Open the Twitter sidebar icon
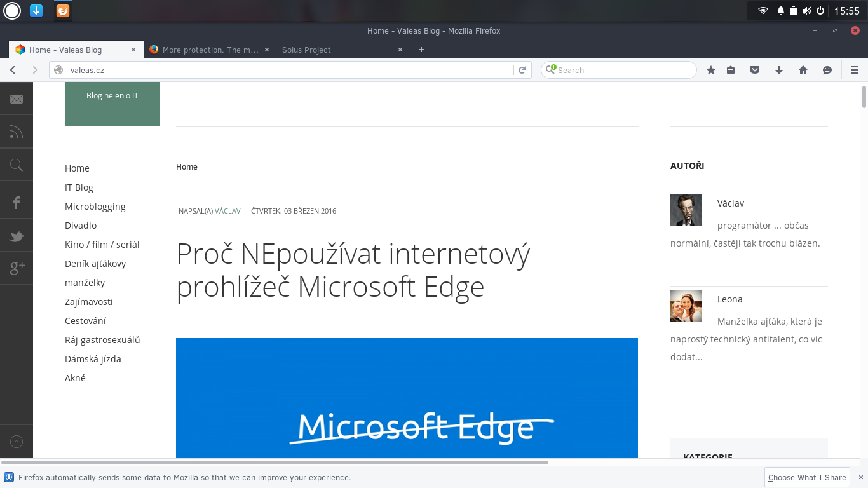 pos(17,237)
